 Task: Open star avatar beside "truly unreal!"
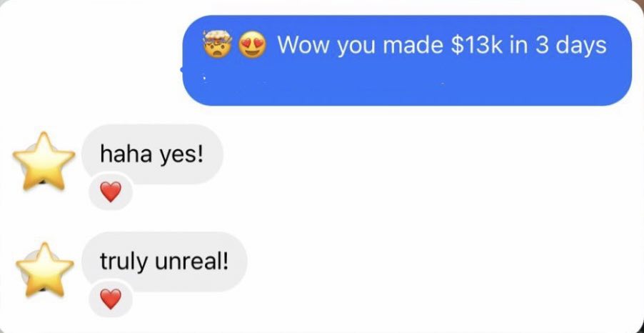point(45,270)
